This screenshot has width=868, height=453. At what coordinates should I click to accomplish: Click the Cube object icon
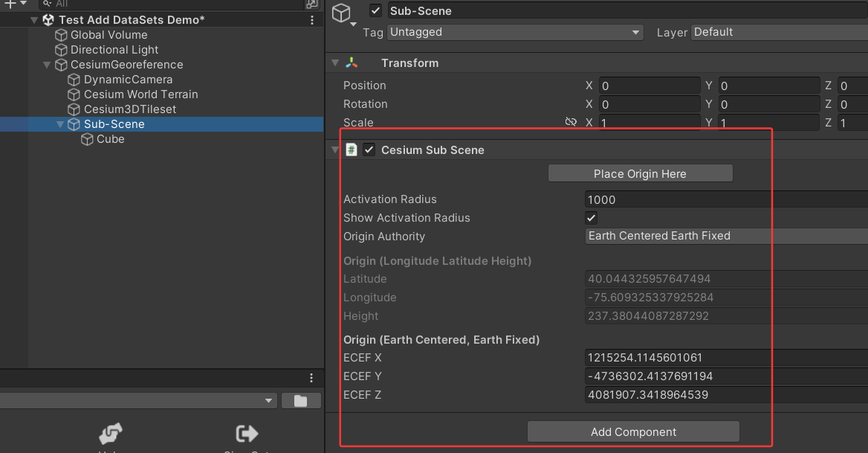87,140
